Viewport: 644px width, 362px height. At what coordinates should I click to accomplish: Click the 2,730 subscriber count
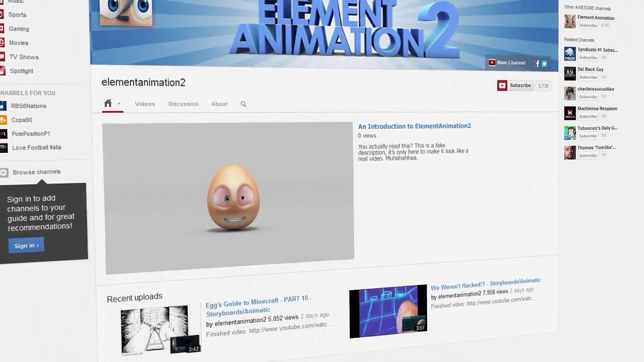pyautogui.click(x=543, y=86)
